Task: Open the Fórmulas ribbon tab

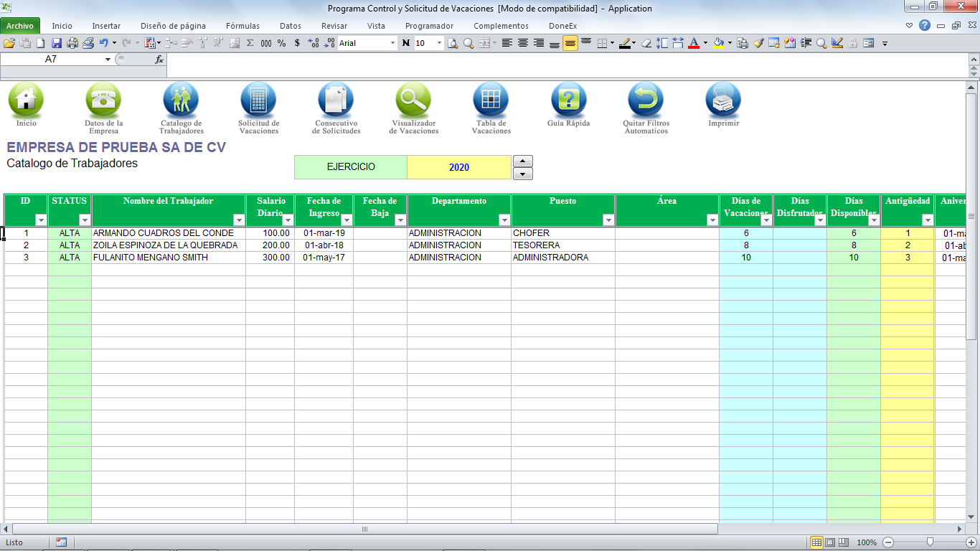Action: point(242,26)
